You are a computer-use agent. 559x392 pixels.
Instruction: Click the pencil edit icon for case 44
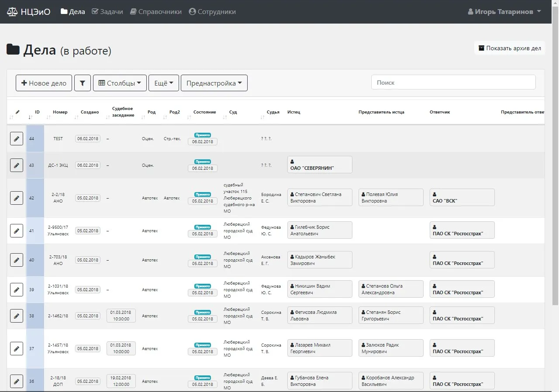[16, 138]
